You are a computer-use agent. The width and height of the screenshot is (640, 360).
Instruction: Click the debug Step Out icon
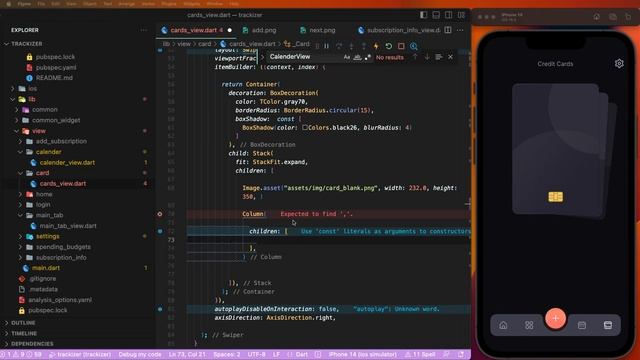click(x=364, y=46)
